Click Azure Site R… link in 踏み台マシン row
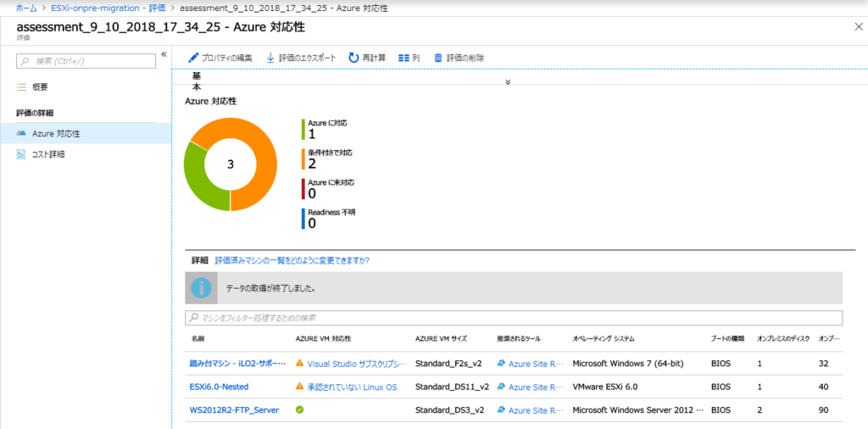The width and height of the screenshot is (868, 429). coord(536,364)
